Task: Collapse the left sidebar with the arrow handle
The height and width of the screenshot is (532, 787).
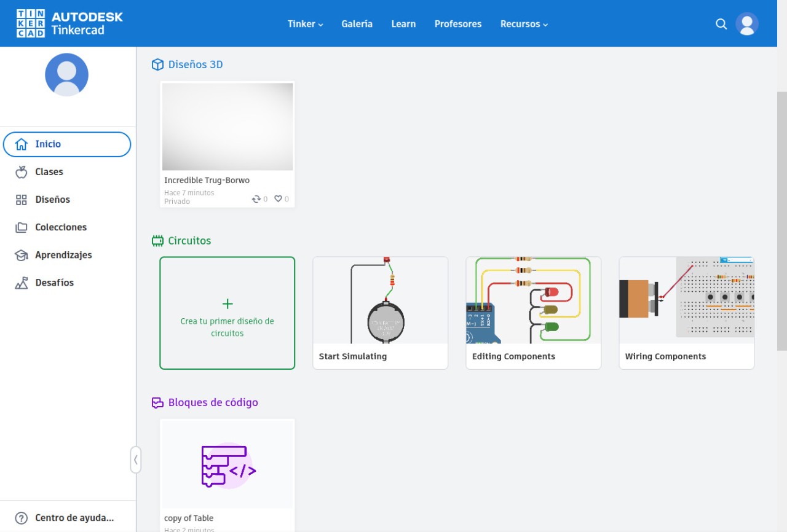Action: pos(135,460)
